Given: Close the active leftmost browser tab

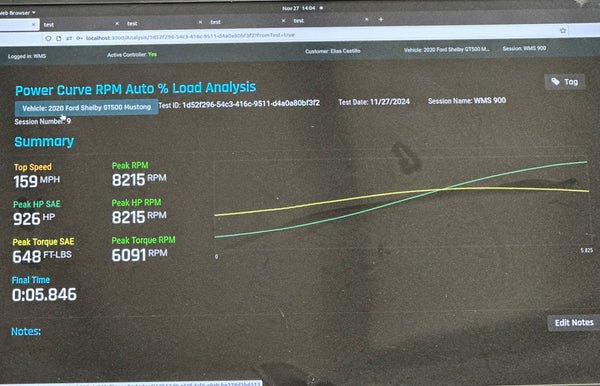Looking at the screenshot, I should click(x=34, y=24).
